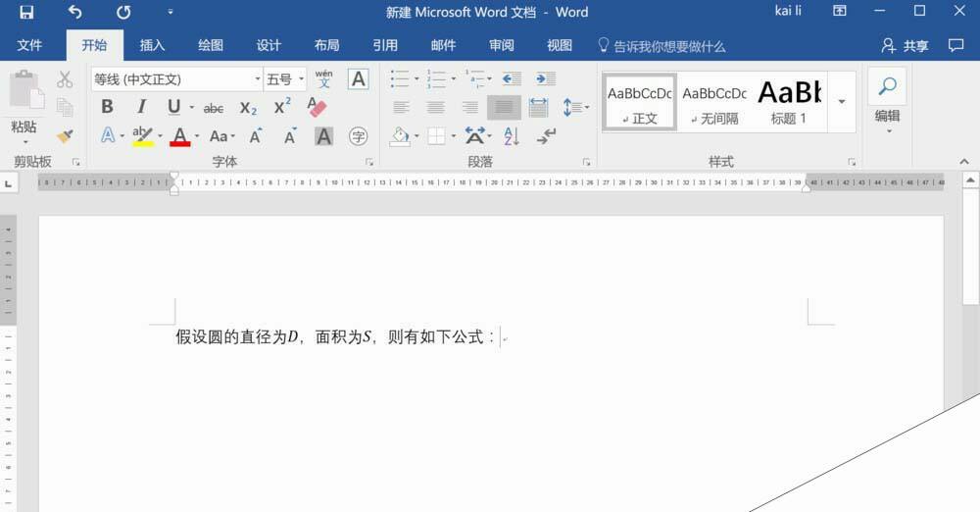Switch to the 审阅 tab

501,46
